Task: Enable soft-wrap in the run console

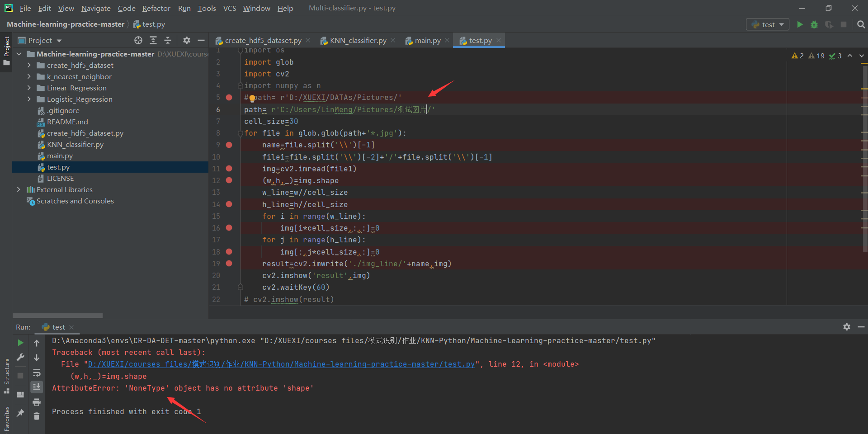Action: pyautogui.click(x=37, y=373)
